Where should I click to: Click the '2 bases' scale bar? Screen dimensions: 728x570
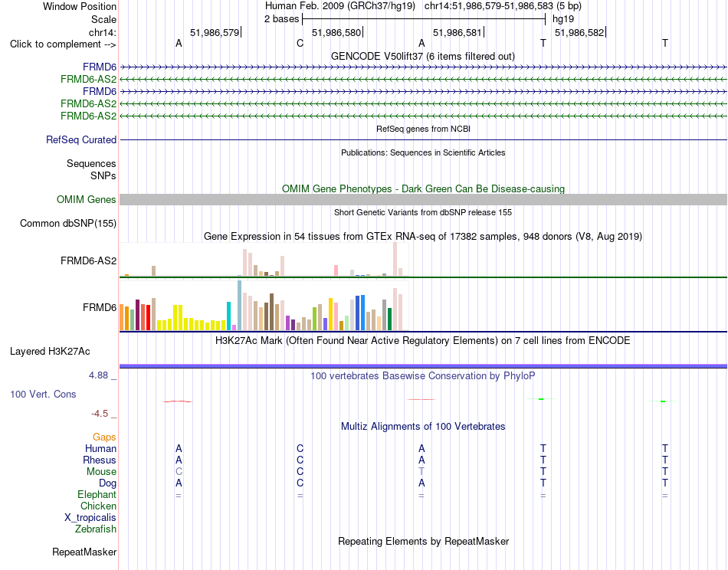tap(423, 19)
